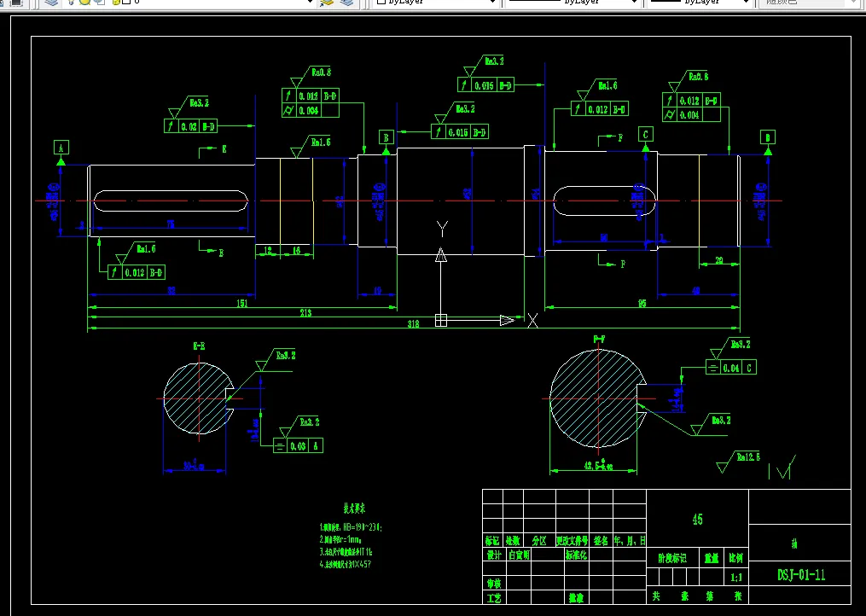Select the E-E section view title
This screenshot has width=866, height=616.
(199, 346)
